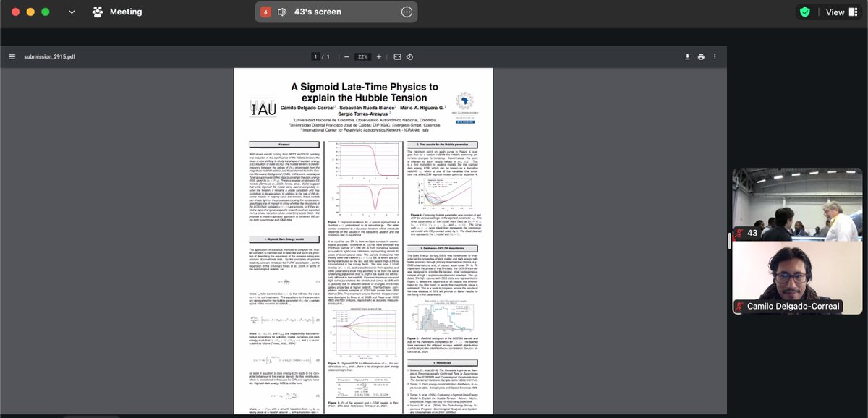Viewport: 868px width, 418px height.
Task: Select the video tile of participant 43
Action: tap(797, 204)
